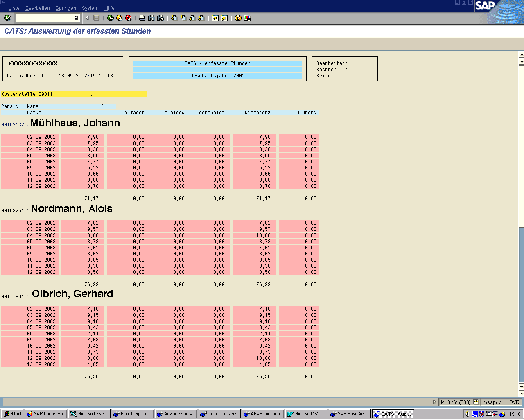Viewport: 524px width, 420px height.
Task: Click personnel number 00108251
Action: tap(13, 211)
